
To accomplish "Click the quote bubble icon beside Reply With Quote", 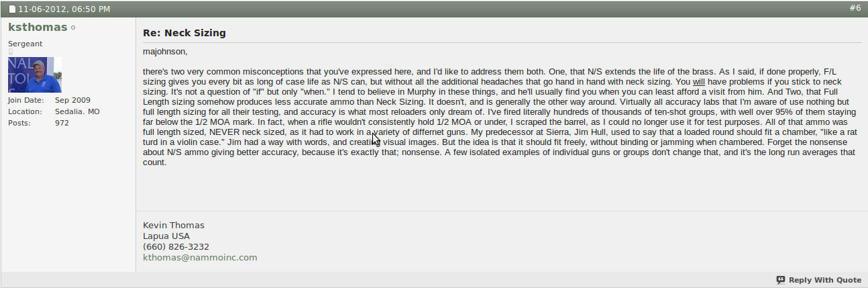I will pyautogui.click(x=781, y=280).
